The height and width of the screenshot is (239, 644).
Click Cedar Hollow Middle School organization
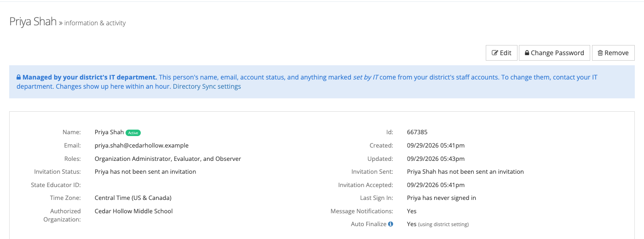(x=134, y=211)
